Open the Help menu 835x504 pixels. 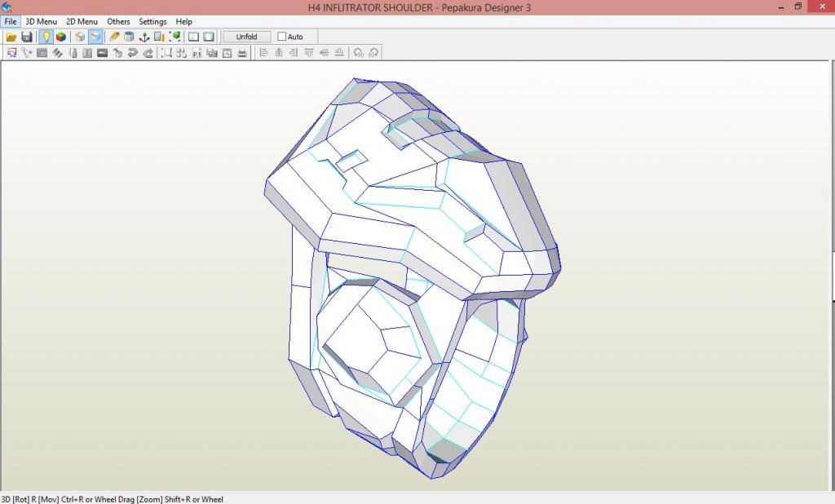tap(183, 21)
